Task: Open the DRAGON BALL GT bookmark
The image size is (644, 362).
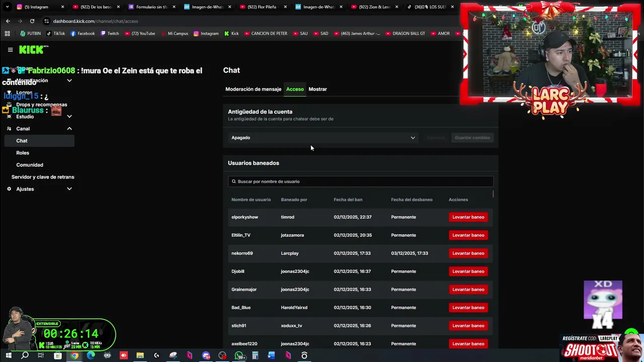Action: 405,34
